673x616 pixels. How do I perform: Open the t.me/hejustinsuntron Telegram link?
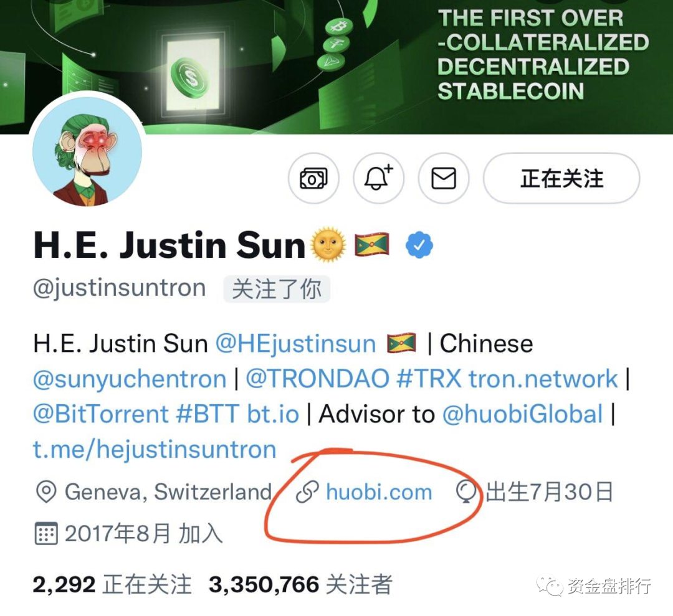[155, 450]
